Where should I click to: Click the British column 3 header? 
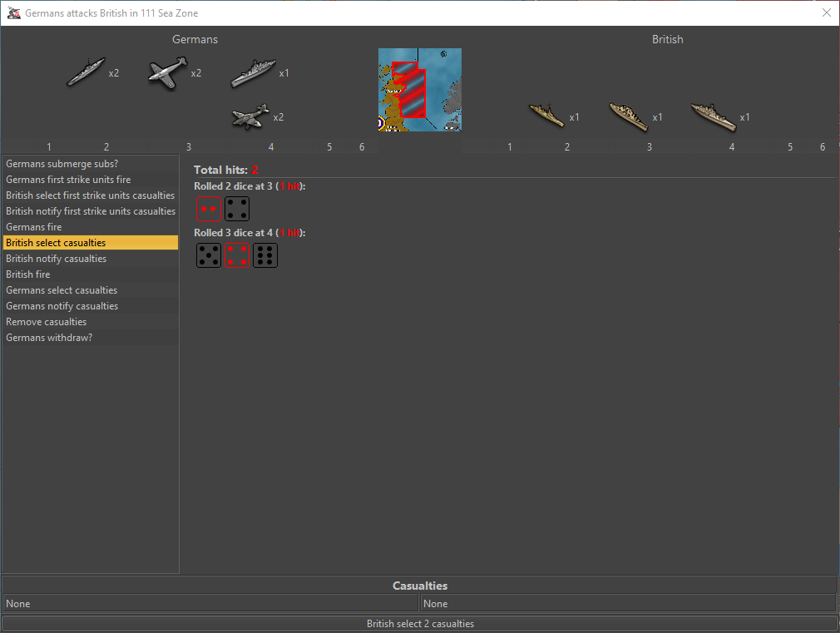pyautogui.click(x=650, y=147)
